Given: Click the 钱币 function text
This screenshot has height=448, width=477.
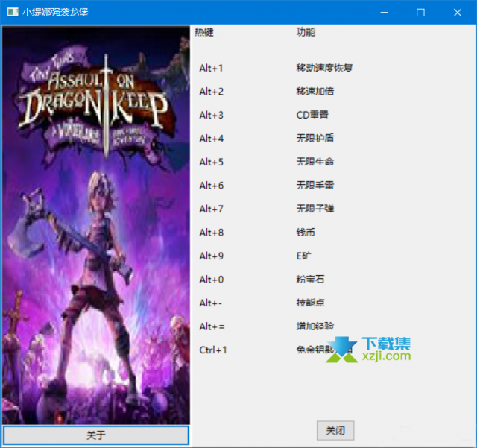Looking at the screenshot, I should point(306,233).
